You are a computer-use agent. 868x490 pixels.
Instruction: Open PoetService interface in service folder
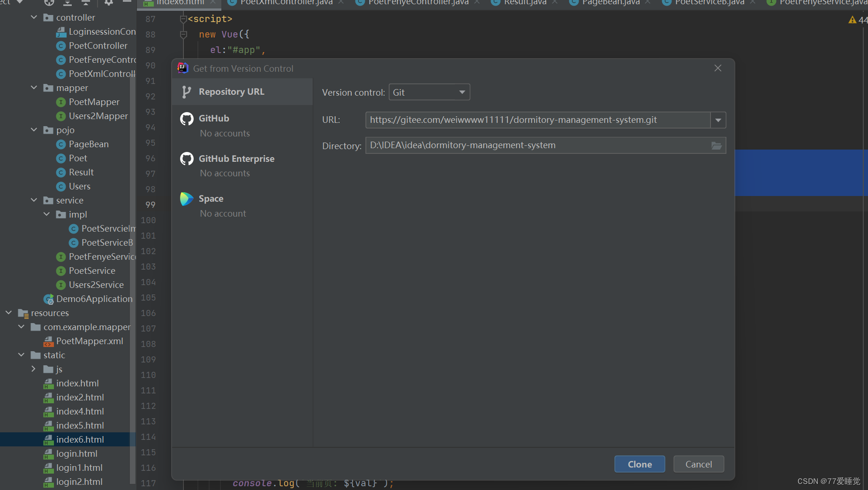point(86,271)
